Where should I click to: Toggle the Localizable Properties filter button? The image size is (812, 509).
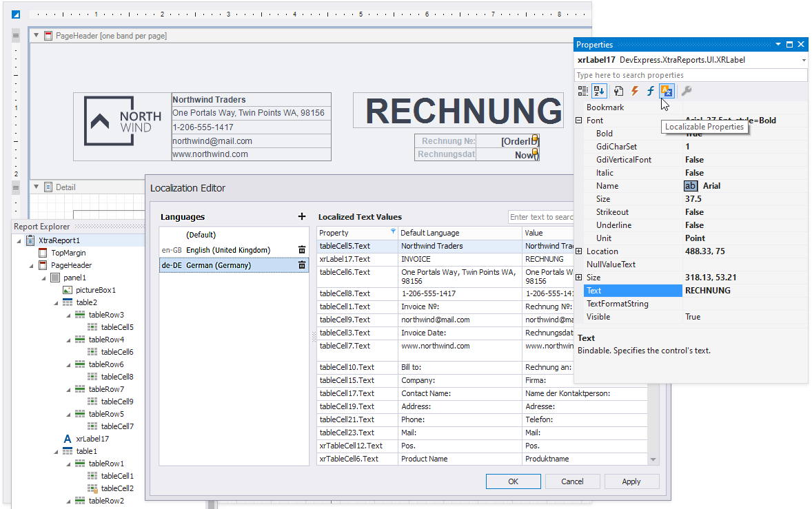667,91
